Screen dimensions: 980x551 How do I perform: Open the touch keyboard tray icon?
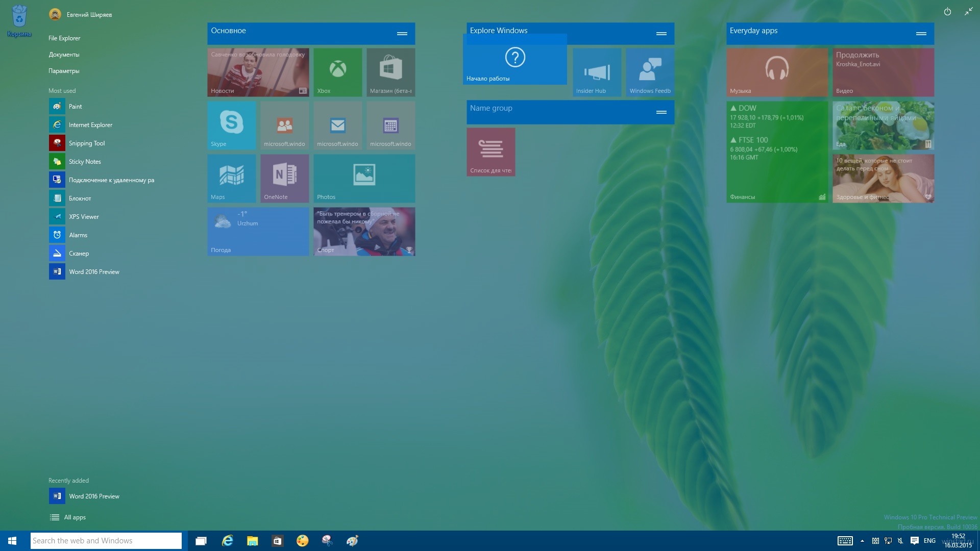845,541
